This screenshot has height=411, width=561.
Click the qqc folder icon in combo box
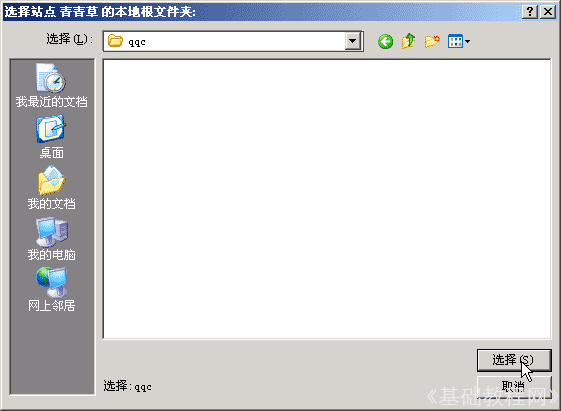point(115,41)
